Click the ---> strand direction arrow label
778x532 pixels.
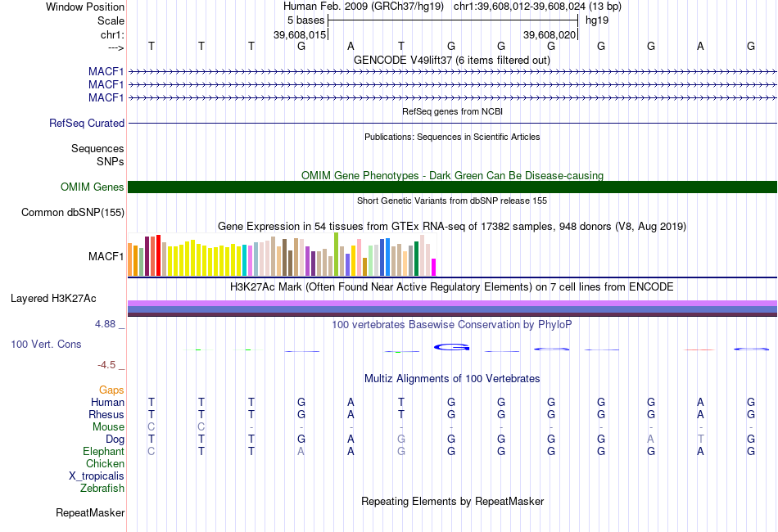tap(115, 47)
